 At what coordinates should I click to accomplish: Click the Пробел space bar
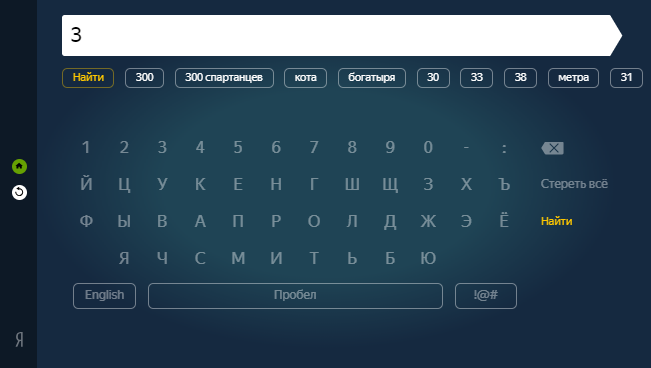pyautogui.click(x=295, y=296)
